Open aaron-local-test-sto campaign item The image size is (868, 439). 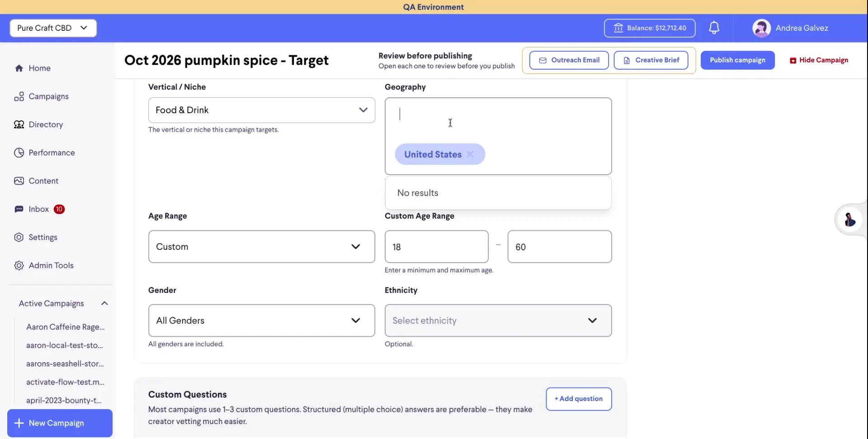pos(65,345)
